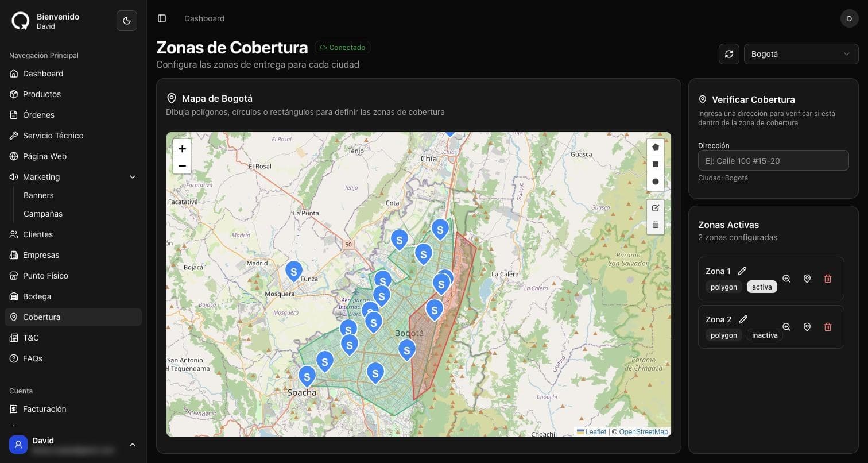
Task: Locate Zona 2 with pin icon
Action: tap(807, 327)
